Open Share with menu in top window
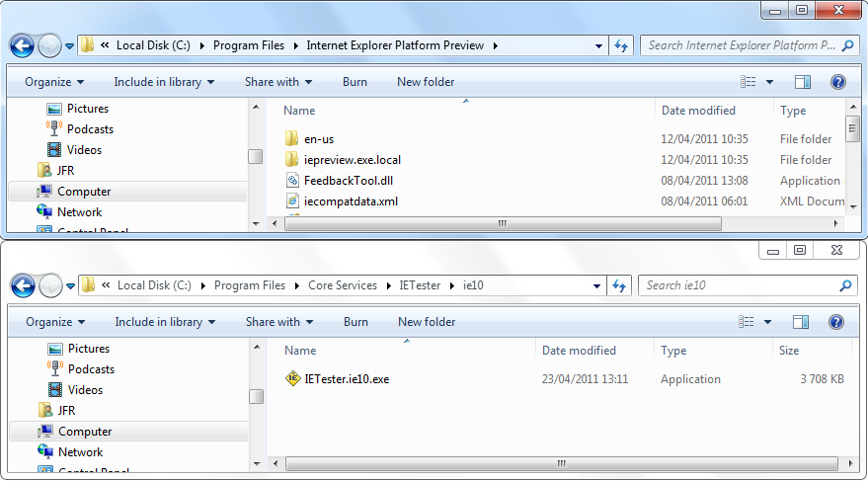Image resolution: width=868 pixels, height=481 pixels. (x=278, y=82)
